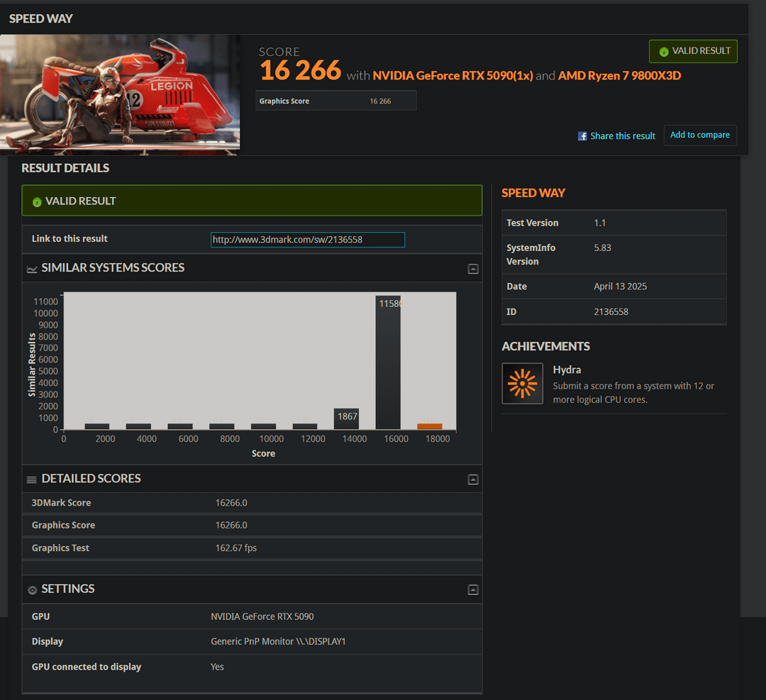Click the GPU NVIDIA GeForce RTX 5090 setting
This screenshot has height=700, width=766.
coord(252,616)
